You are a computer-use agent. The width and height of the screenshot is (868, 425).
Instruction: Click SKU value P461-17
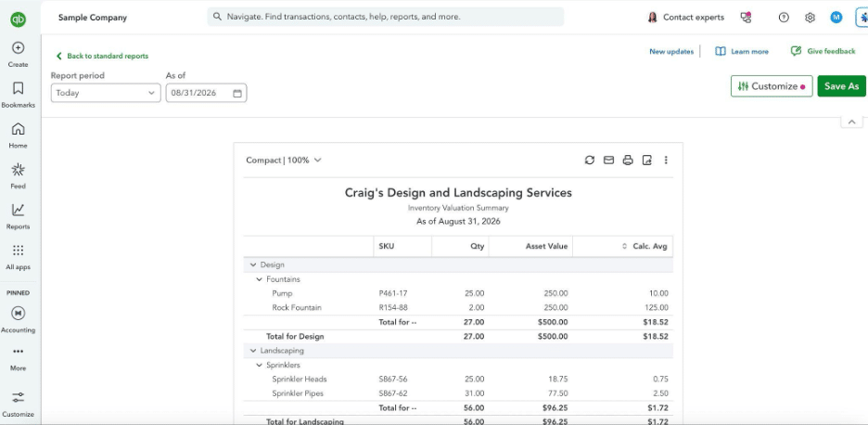coord(393,293)
